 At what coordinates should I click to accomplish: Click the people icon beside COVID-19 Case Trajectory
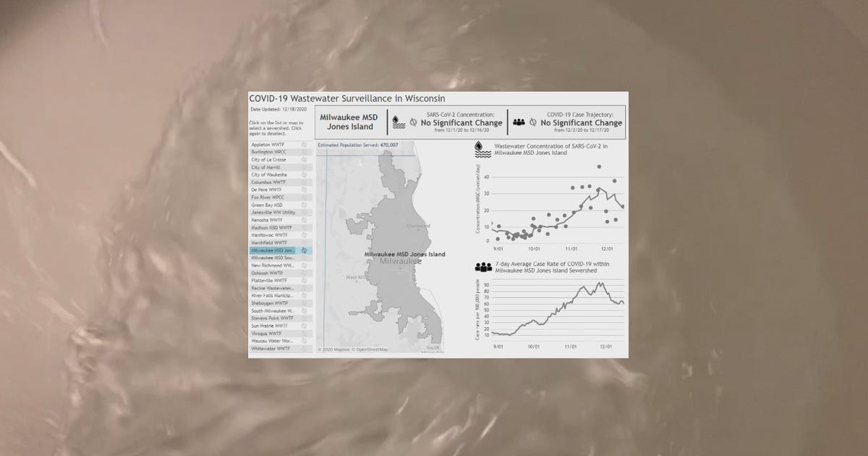click(519, 122)
